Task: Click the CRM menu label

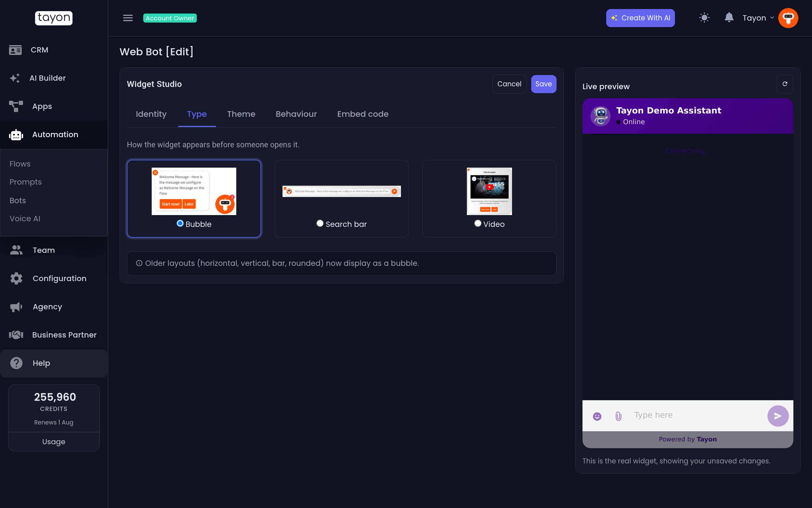Action: click(x=39, y=50)
